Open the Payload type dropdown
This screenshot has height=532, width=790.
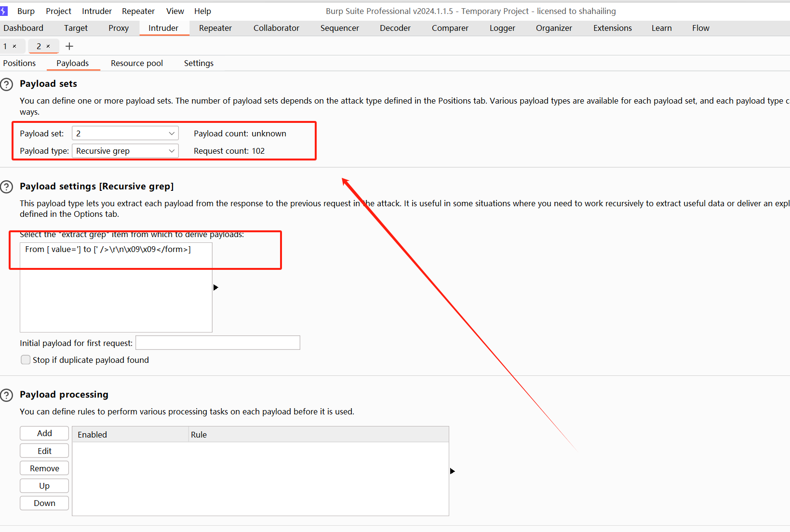[x=125, y=151]
